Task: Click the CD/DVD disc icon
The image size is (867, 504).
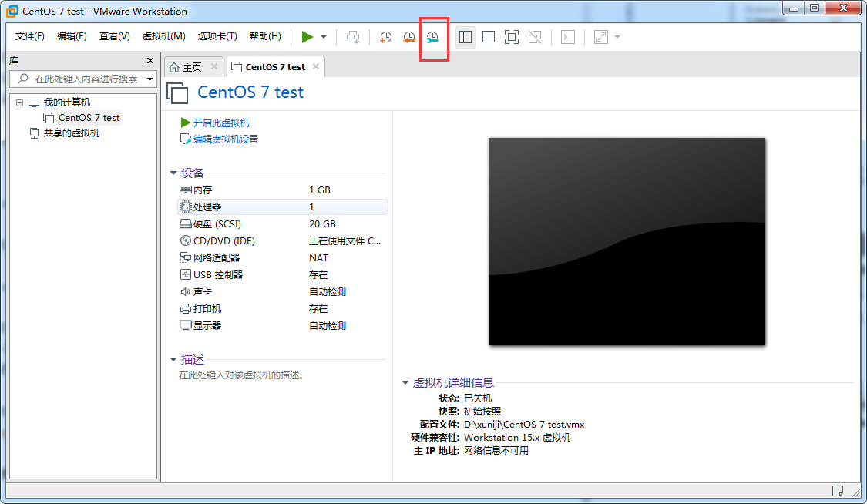Action: pyautogui.click(x=186, y=240)
